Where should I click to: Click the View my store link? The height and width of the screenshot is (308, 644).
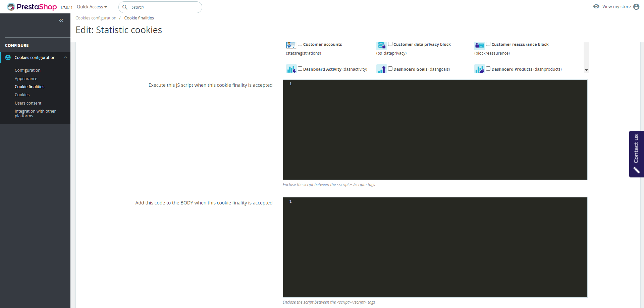(616, 7)
